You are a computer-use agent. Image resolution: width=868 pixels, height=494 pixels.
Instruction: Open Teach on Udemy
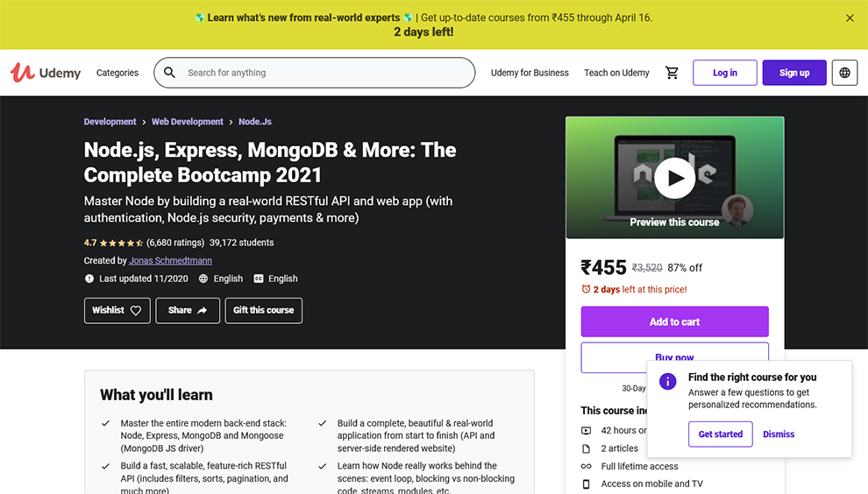point(616,73)
